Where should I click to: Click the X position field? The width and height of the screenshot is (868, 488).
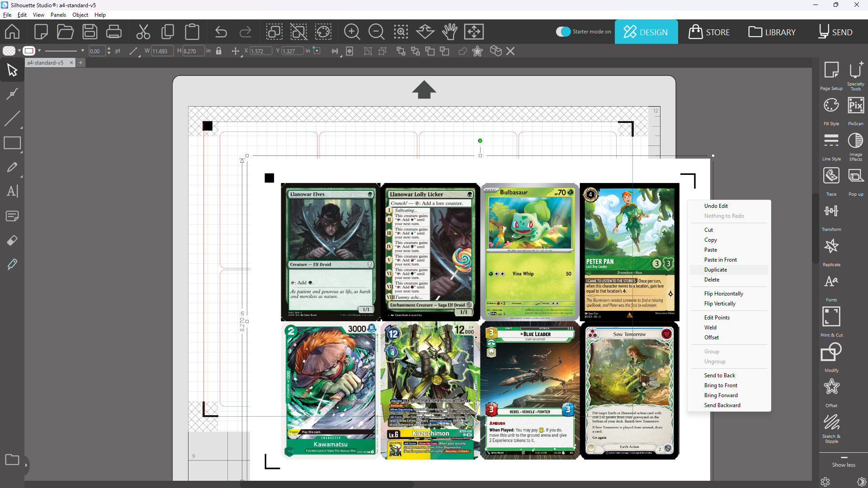pyautogui.click(x=261, y=51)
